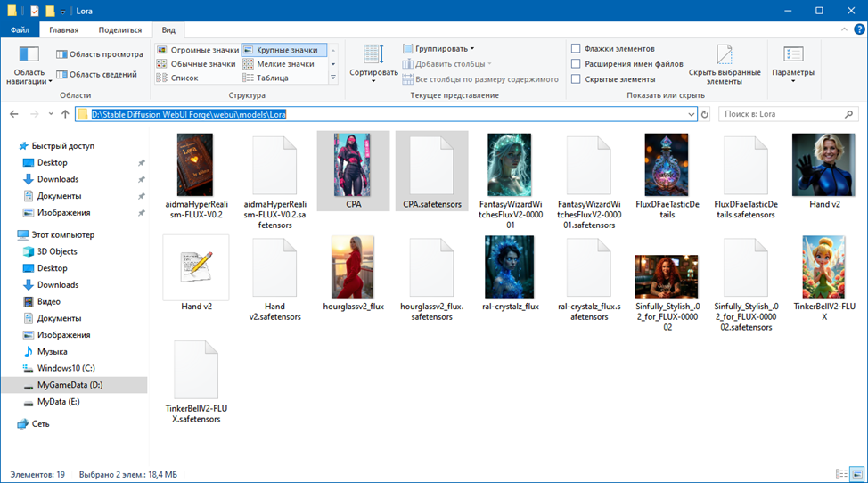Open the Group by (Группировать) dropdown

[x=438, y=48]
